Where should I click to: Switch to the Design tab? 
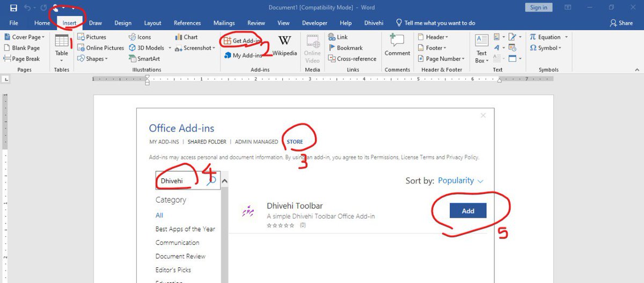pyautogui.click(x=123, y=23)
